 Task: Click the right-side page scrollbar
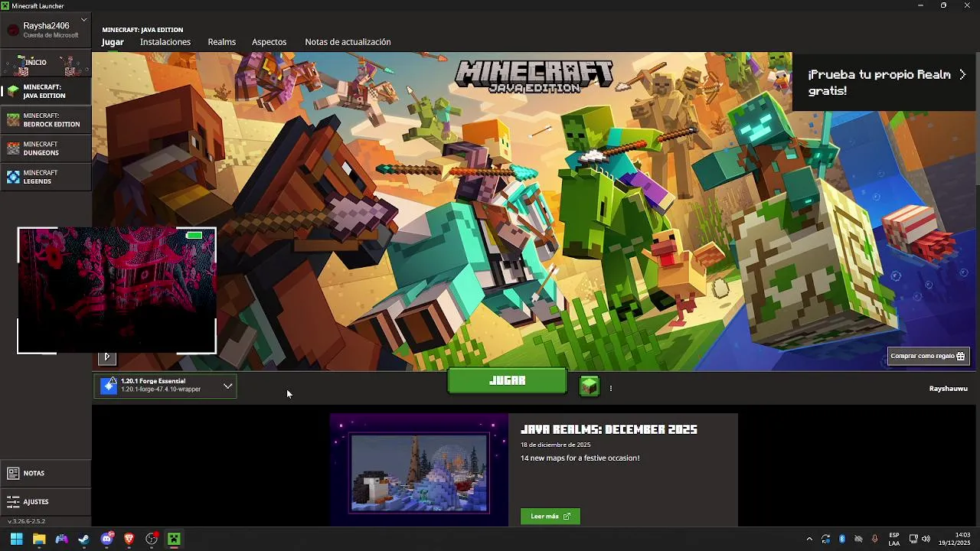(978, 118)
